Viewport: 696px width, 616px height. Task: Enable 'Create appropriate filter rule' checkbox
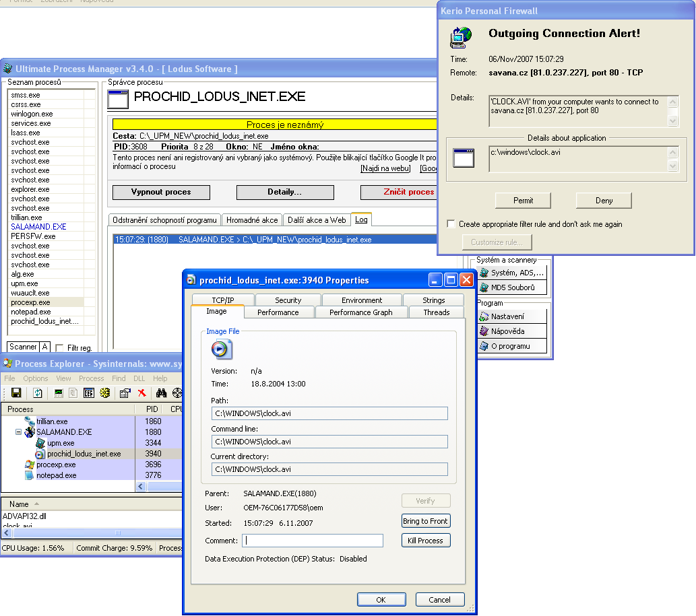pos(451,224)
